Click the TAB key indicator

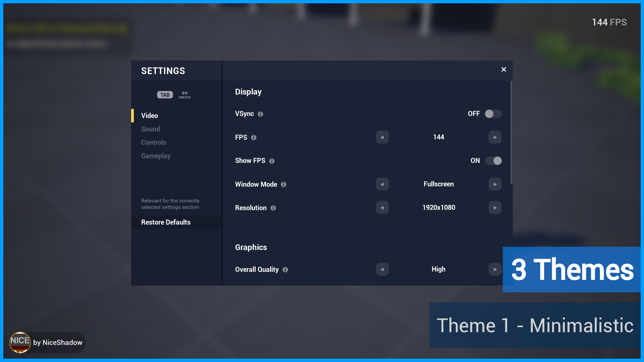(x=165, y=95)
